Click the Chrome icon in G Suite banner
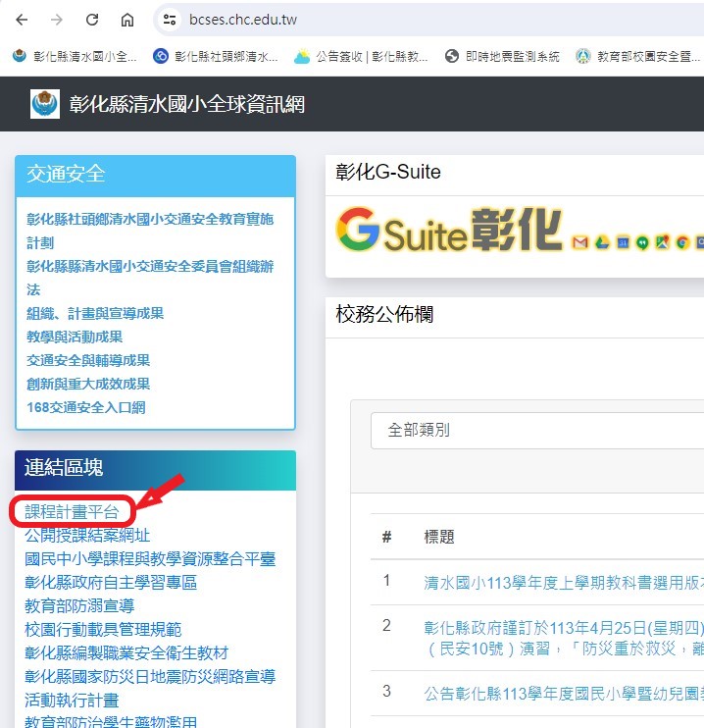 pyautogui.click(x=682, y=242)
